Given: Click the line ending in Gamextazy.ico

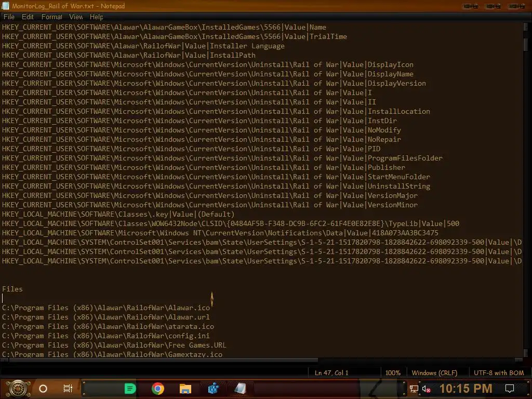Looking at the screenshot, I should pos(112,354).
